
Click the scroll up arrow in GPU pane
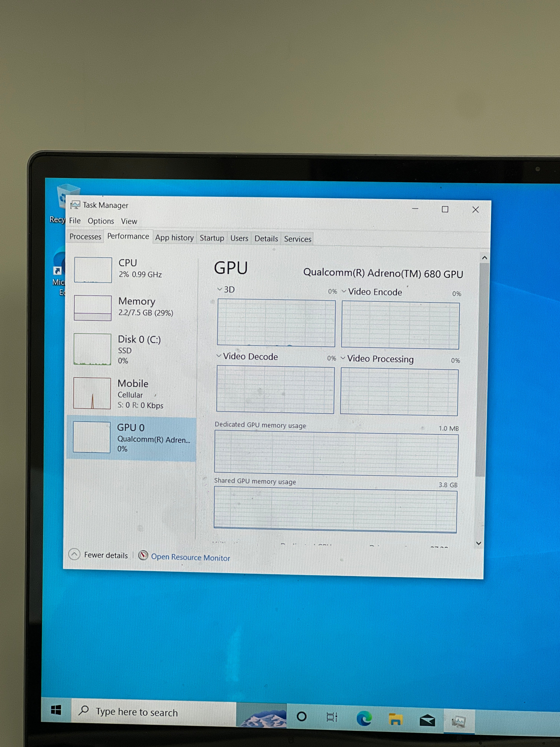tap(485, 258)
